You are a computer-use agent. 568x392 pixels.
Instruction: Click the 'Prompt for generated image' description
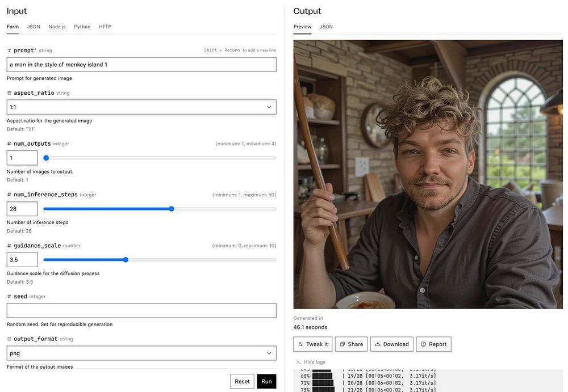[x=39, y=78]
